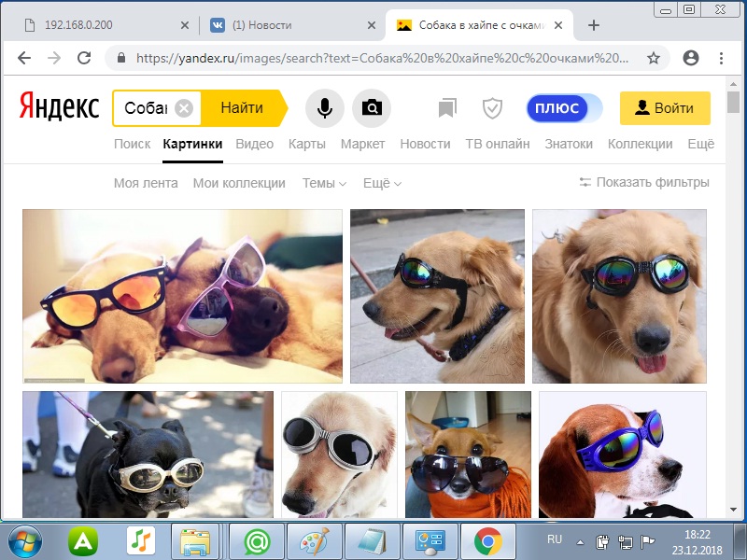Click the RU language indicator

(x=554, y=539)
